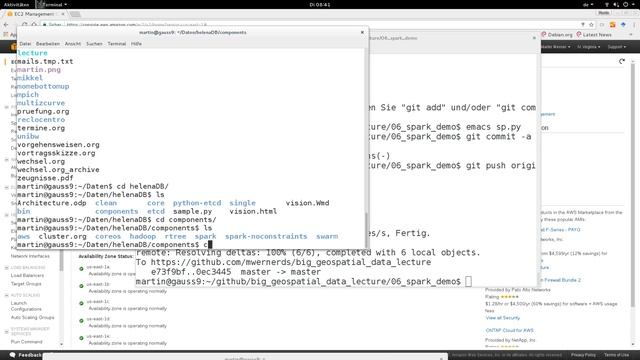
Task: Click the us-east-1d green status icon
Action: (x=81, y=321)
